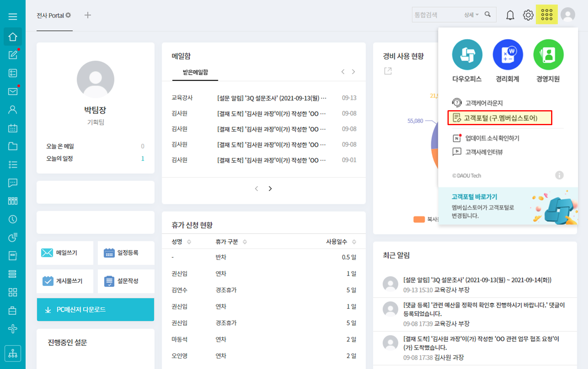Open mail from the sidebar envelope icon
This screenshot has width=588, height=369.
point(13,92)
